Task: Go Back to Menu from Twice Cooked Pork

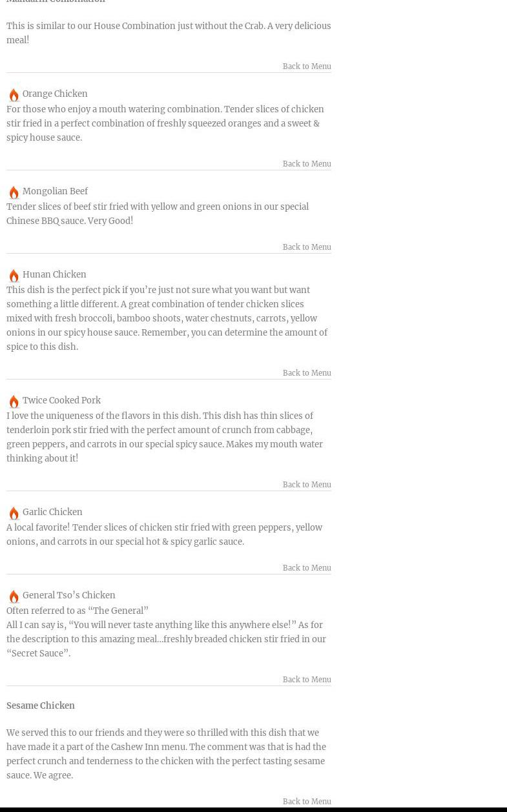Action: tap(306, 485)
